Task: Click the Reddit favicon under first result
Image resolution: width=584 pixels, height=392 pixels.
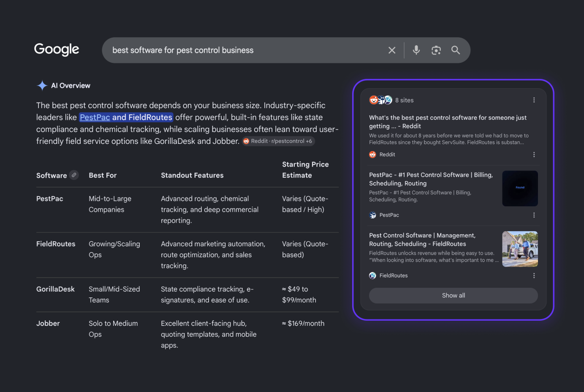Action: coord(372,154)
